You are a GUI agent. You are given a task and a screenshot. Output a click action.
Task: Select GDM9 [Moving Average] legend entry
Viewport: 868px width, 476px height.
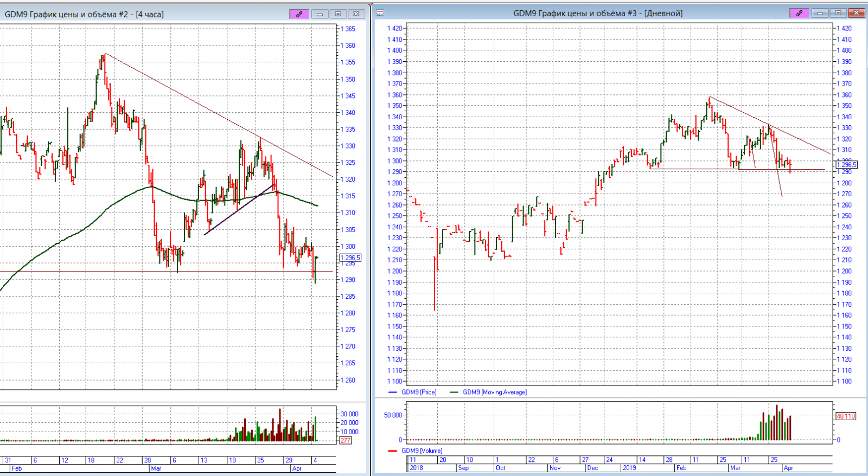[494, 392]
